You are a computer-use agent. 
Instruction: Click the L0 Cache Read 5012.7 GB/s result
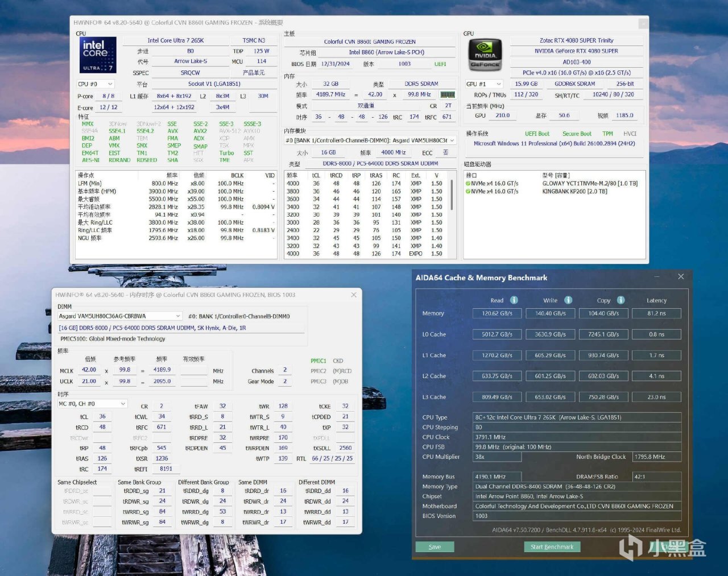click(497, 334)
